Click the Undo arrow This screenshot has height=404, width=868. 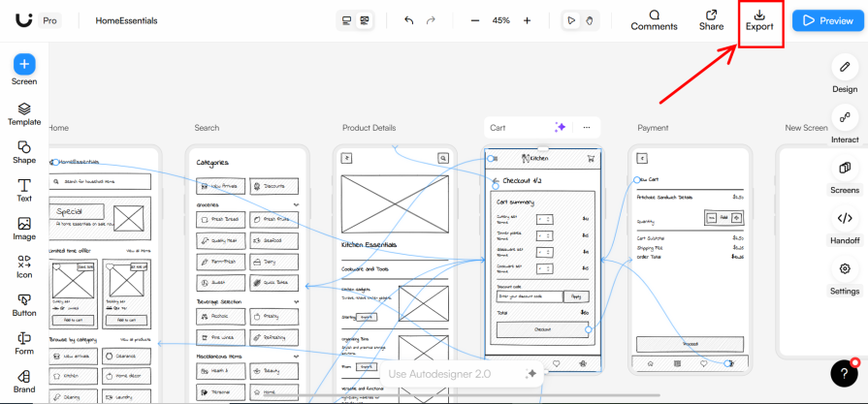point(408,20)
